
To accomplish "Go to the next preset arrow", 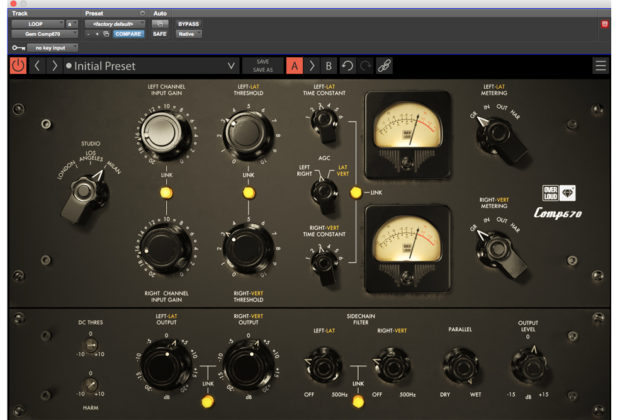I will coord(54,66).
